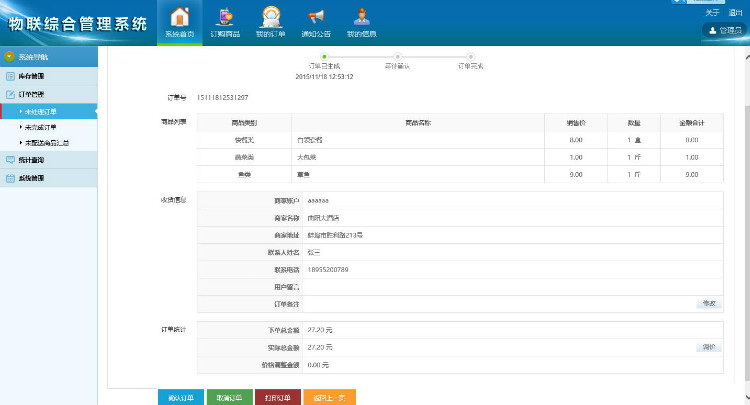Click the 退出 link at top right
The image size is (750, 405).
(x=737, y=12)
